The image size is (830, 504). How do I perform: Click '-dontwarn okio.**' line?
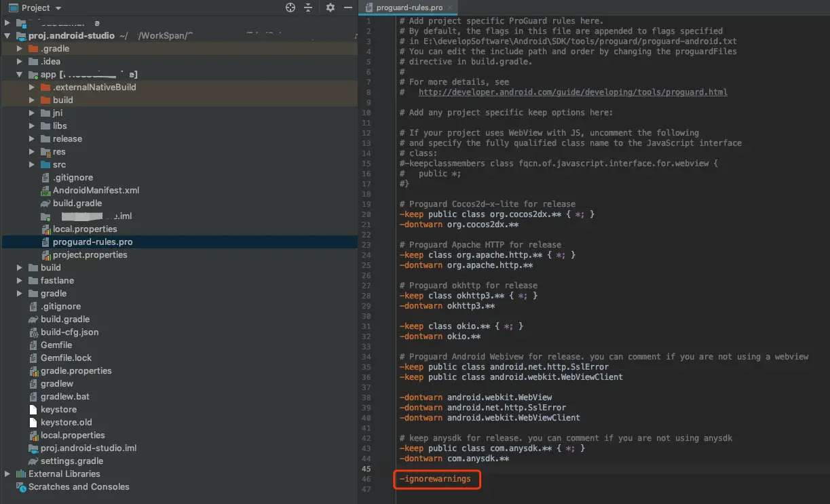[x=440, y=336]
